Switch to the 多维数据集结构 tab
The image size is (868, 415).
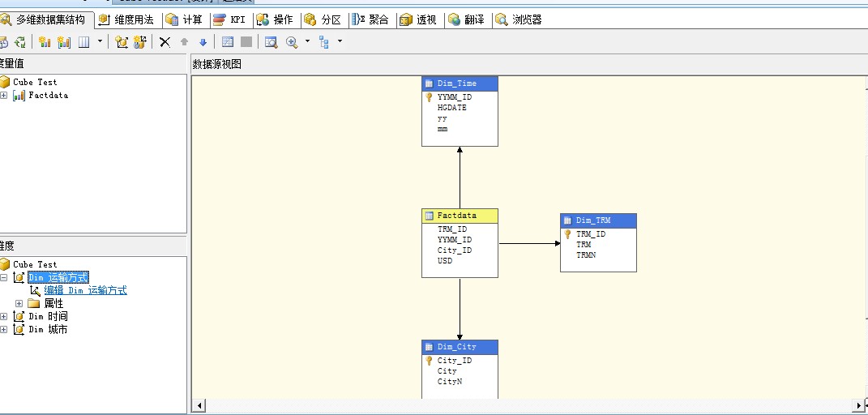coord(46,20)
